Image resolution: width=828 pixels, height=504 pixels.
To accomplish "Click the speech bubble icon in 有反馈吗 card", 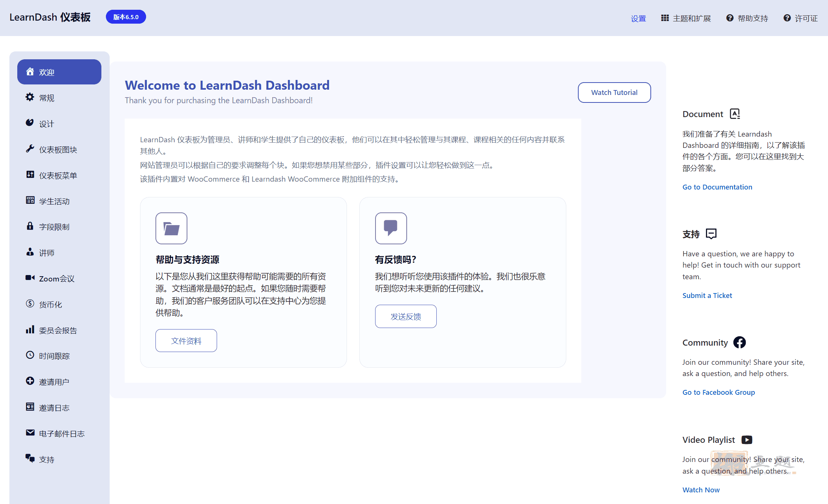I will click(x=391, y=228).
